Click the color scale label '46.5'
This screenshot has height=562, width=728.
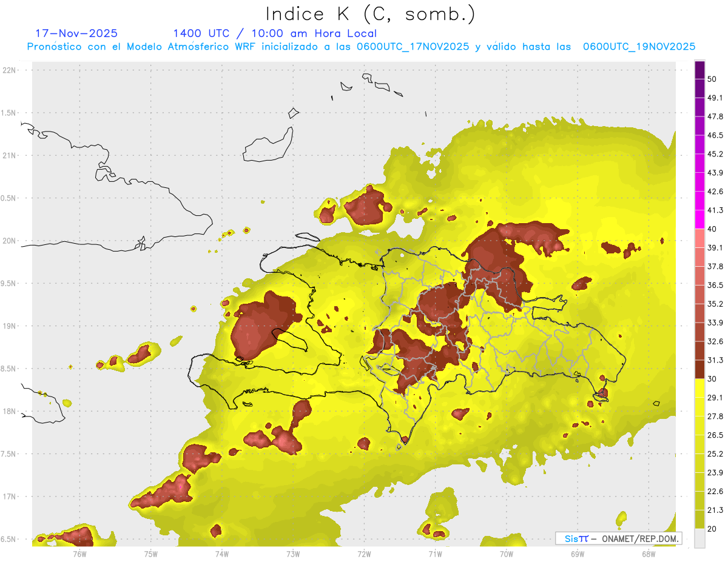(715, 135)
